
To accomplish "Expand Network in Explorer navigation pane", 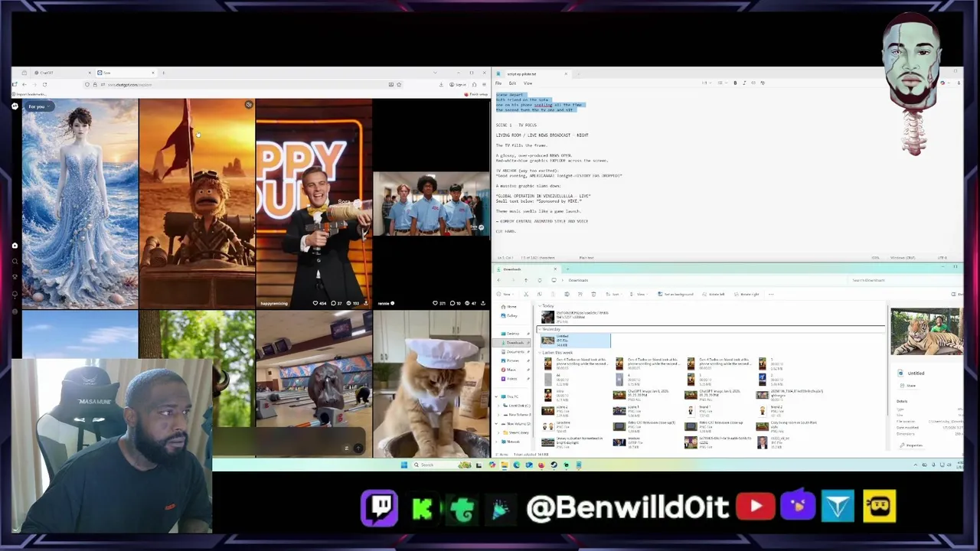I will (x=497, y=442).
